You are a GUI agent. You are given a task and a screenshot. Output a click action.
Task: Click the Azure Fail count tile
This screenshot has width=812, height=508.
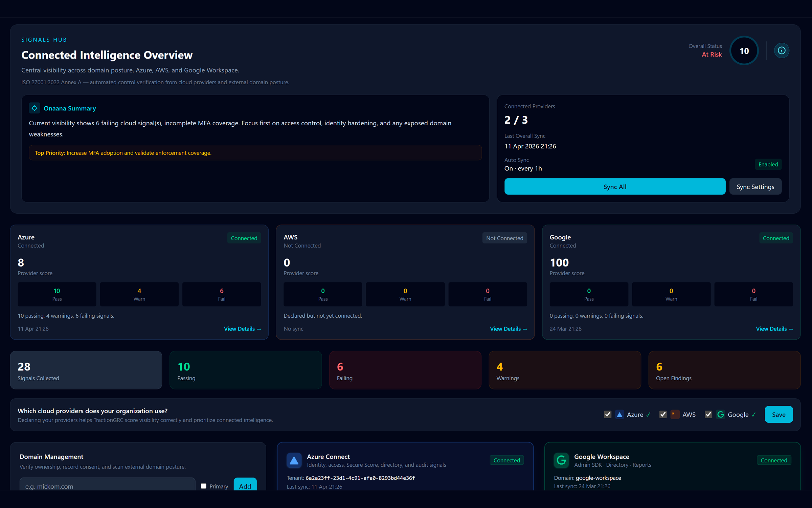point(222,294)
